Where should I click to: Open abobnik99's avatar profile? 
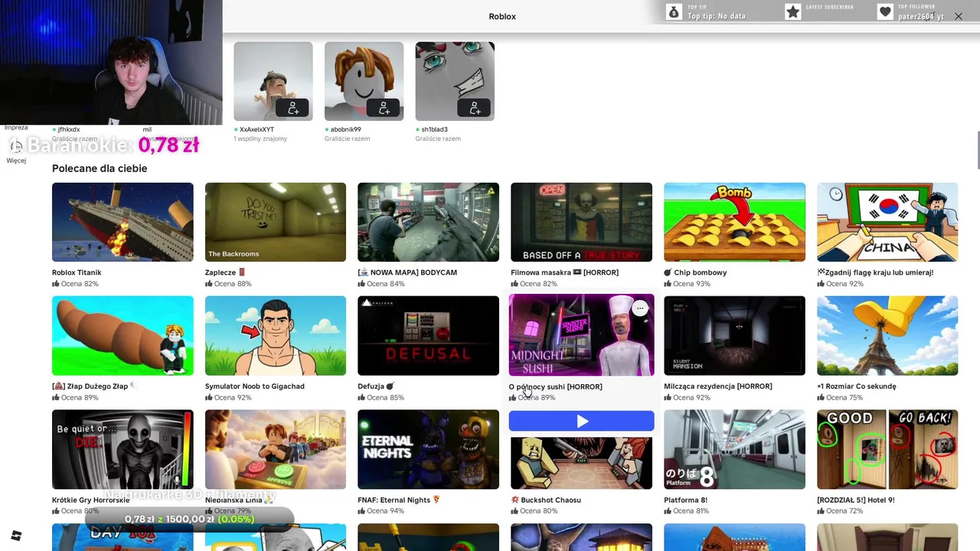[364, 81]
